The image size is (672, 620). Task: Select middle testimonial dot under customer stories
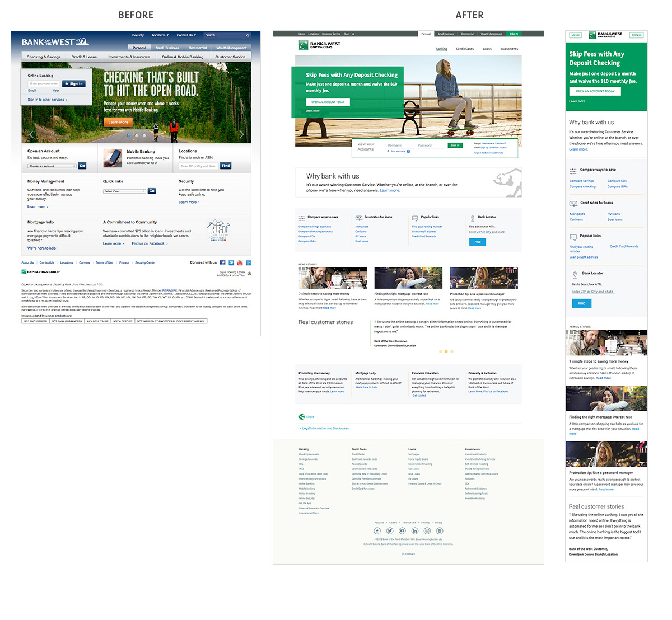tap(446, 351)
